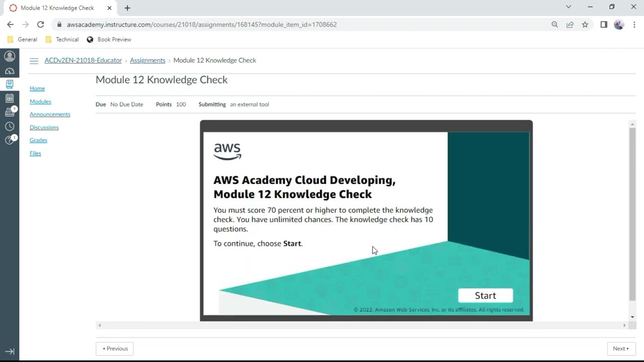Click the frame's scroll down arrow
Screen dimensions: 644x362
click(x=632, y=317)
